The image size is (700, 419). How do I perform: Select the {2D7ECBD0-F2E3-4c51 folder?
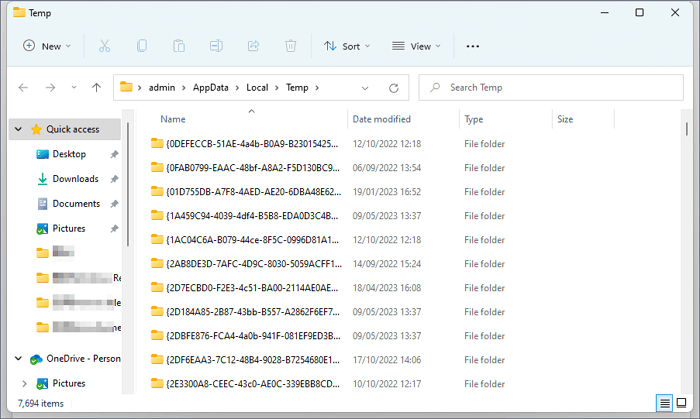pos(252,288)
